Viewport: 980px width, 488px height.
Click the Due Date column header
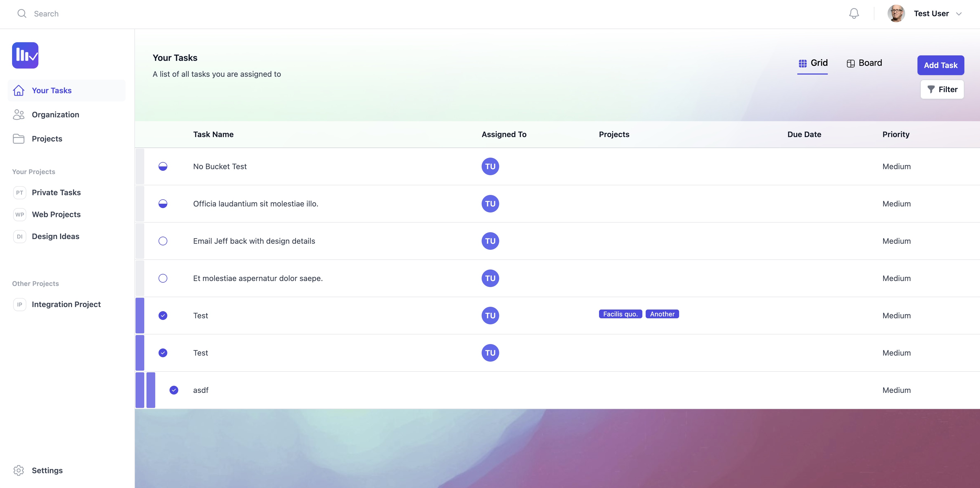[x=804, y=135]
